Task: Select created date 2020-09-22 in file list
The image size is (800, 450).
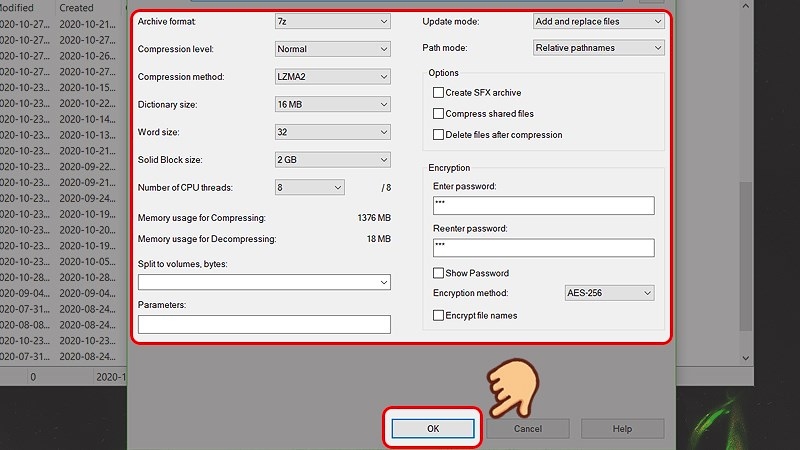Action: (87, 166)
